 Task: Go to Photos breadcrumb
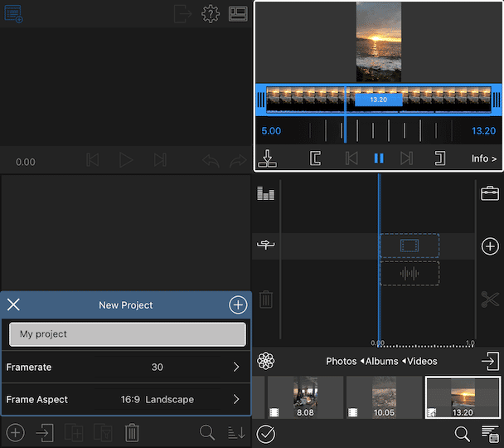tap(341, 361)
